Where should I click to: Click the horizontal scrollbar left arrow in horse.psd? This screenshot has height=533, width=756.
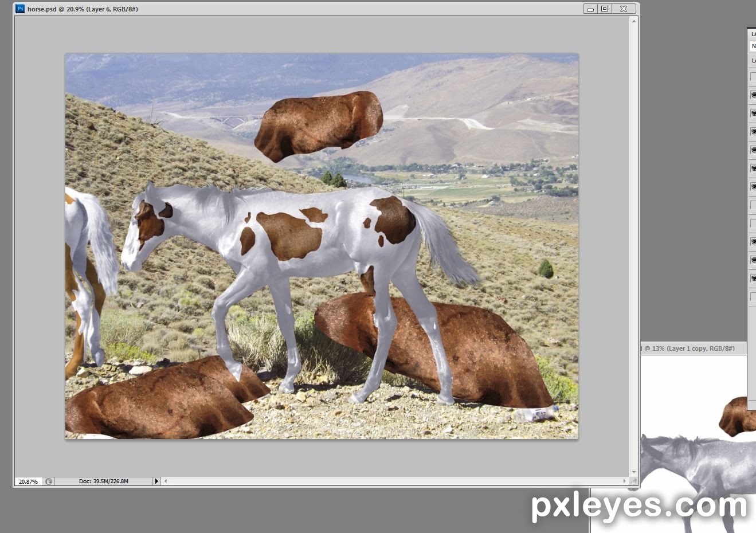(x=166, y=481)
